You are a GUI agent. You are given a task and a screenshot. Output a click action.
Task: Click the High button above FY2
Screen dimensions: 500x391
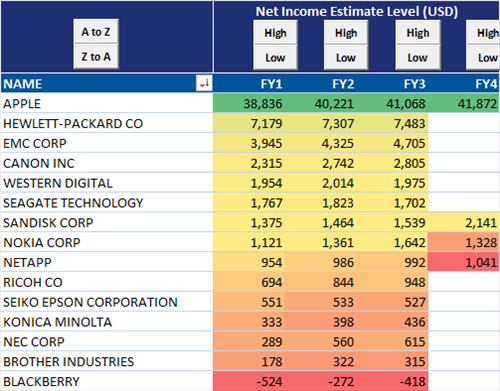tap(346, 33)
